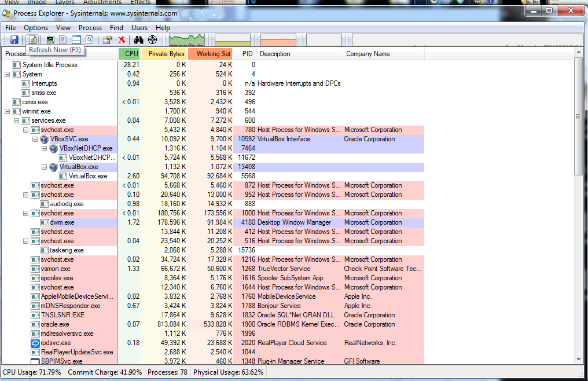The height and width of the screenshot is (381, 588).
Task: Select the spoolsv.exe process
Action: click(213, 278)
